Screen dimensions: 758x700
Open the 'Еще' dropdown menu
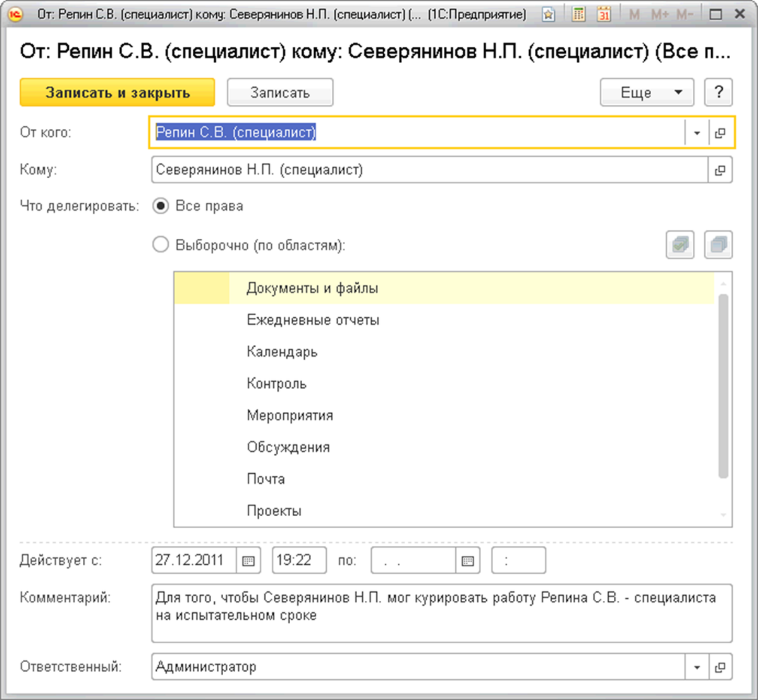coord(647,92)
